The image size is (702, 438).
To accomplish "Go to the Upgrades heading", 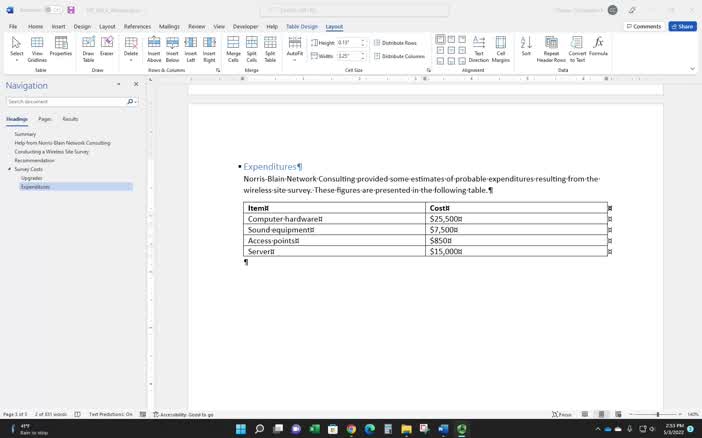I will click(x=32, y=178).
